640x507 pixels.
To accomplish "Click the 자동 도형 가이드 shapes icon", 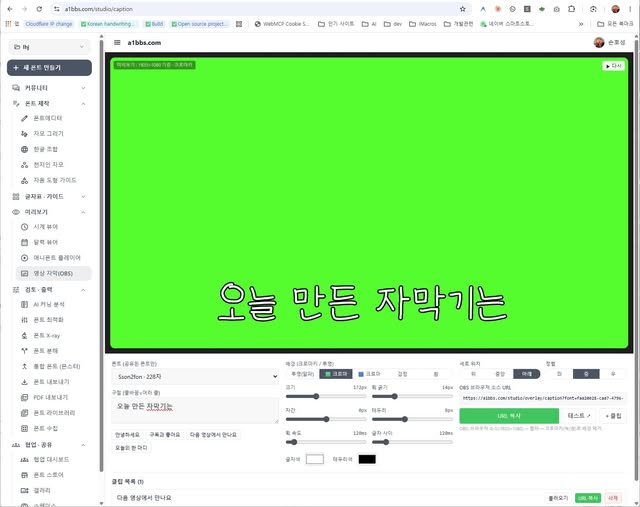I will pos(24,180).
